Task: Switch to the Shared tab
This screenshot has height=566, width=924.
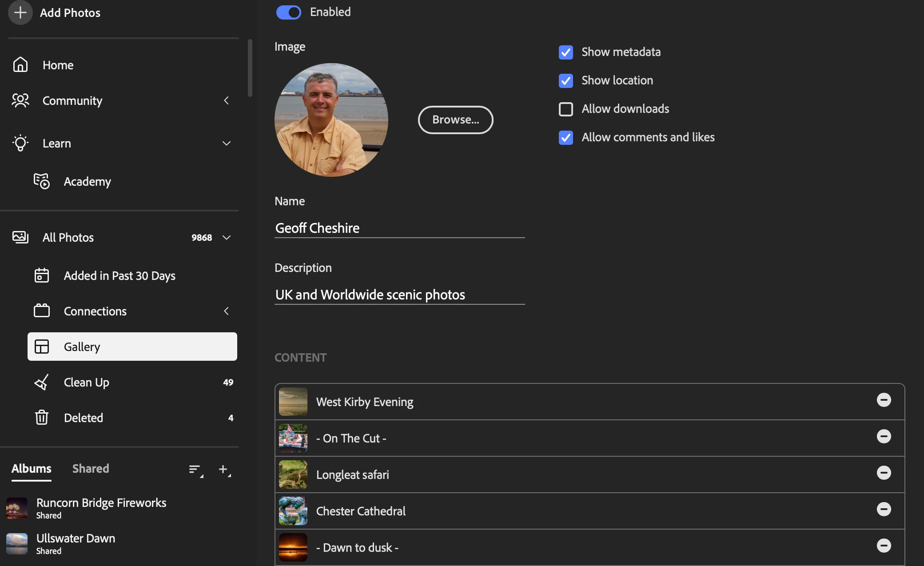Action: pyautogui.click(x=91, y=469)
